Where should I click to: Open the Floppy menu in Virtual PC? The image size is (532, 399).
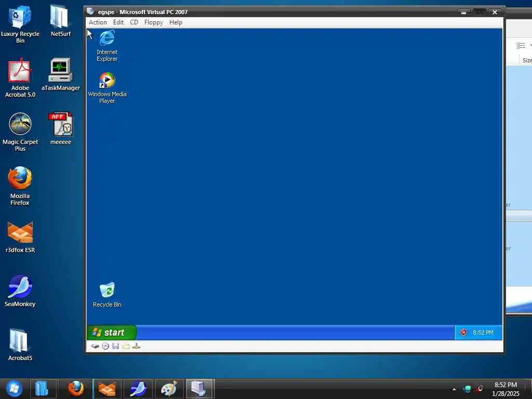154,22
